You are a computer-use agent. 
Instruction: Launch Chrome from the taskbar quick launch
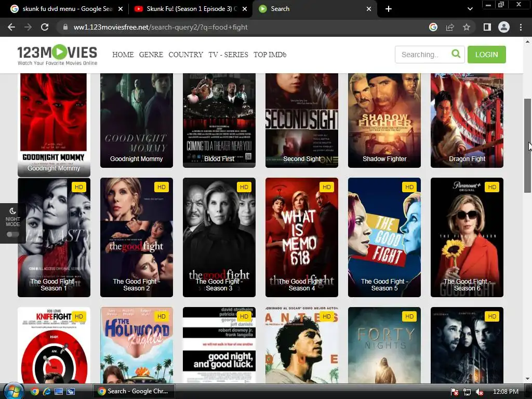click(x=35, y=392)
